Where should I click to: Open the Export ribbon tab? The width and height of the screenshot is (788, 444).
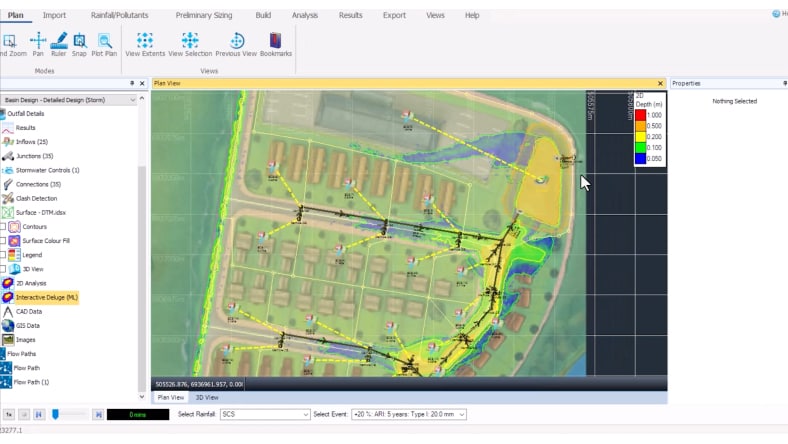[x=395, y=15]
